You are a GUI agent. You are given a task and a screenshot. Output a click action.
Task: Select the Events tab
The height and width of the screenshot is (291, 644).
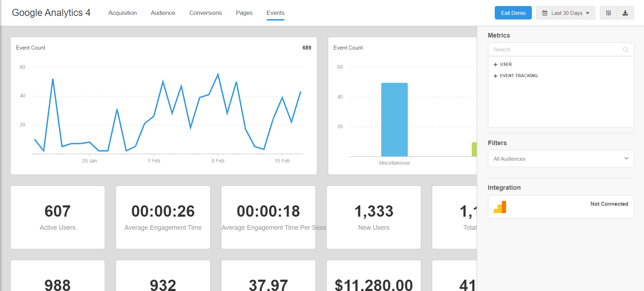[275, 13]
